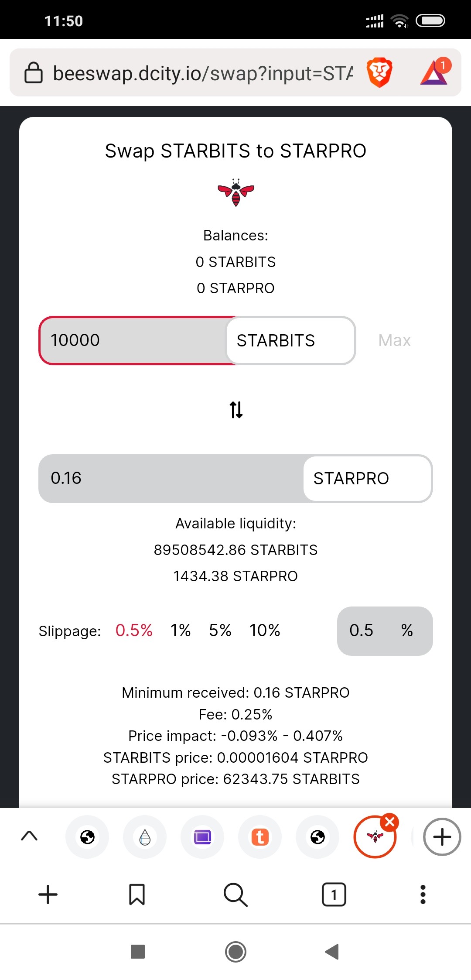Image resolution: width=471 pixels, height=980 pixels.
Task: Select 0.5% slippage option
Action: point(134,630)
